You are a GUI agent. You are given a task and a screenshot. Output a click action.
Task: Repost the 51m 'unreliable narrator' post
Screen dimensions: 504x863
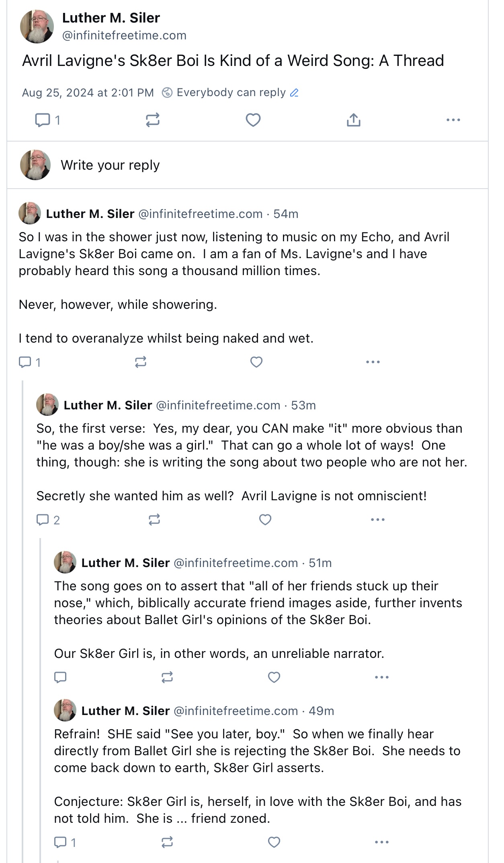coord(167,678)
